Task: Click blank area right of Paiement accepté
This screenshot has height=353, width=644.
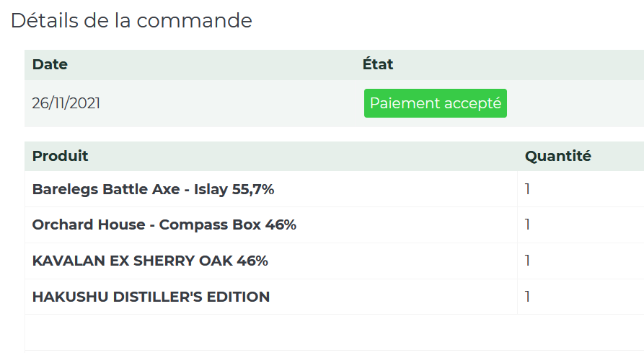Action: (575, 103)
